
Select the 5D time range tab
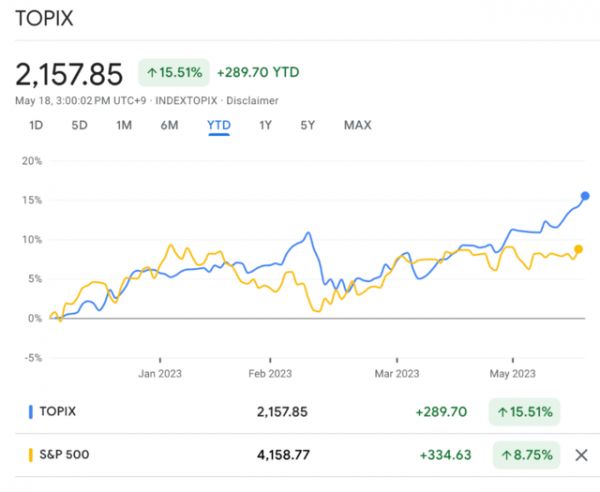pyautogui.click(x=79, y=125)
